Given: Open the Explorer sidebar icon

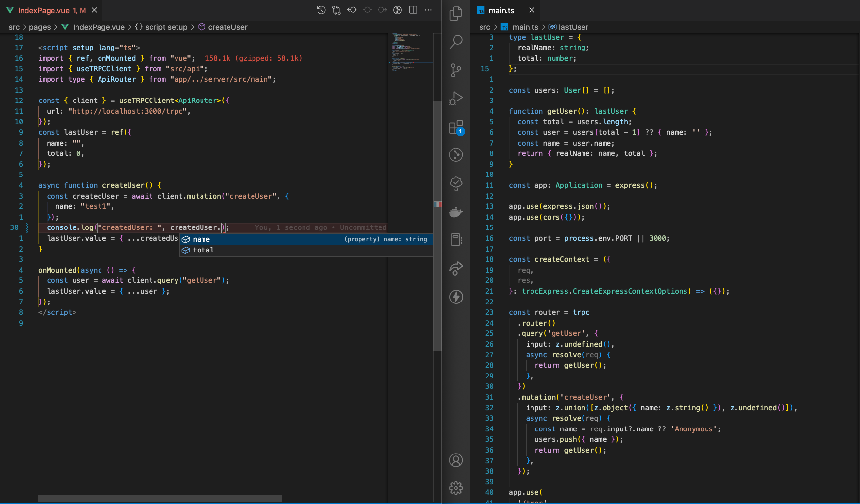Looking at the screenshot, I should point(456,14).
